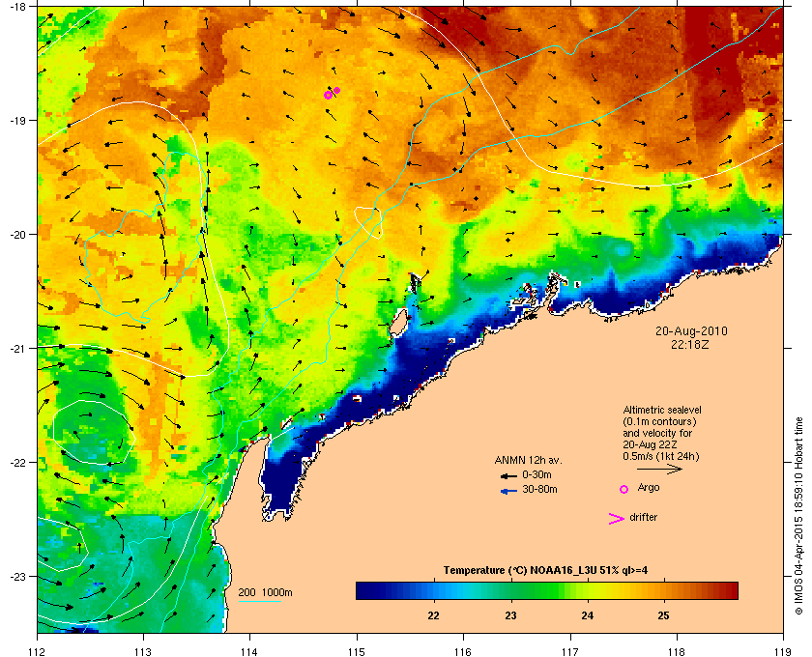Click the '200 1000m' isobath label
812x657 pixels.
tap(265, 593)
